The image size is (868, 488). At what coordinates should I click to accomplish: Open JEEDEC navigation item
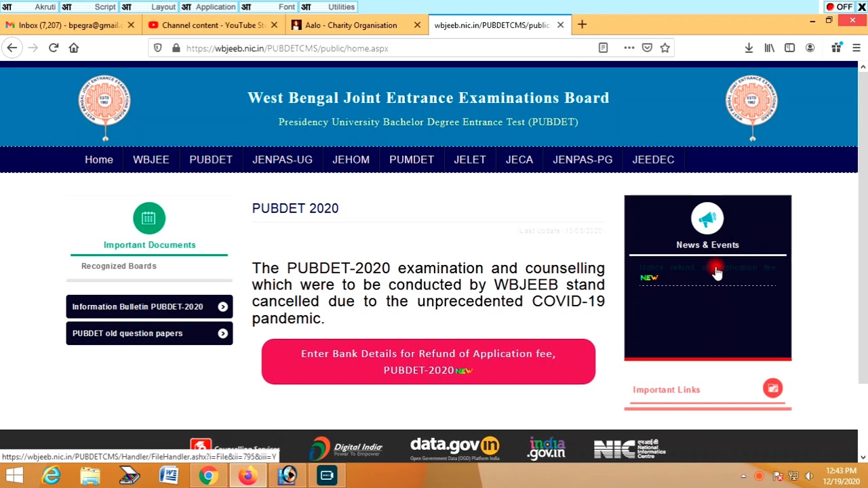(x=653, y=160)
